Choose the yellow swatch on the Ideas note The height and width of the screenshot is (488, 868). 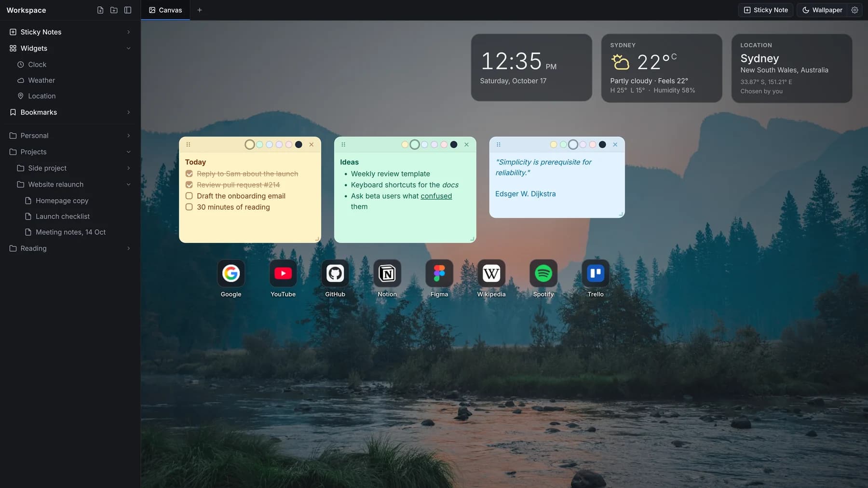[x=405, y=145]
